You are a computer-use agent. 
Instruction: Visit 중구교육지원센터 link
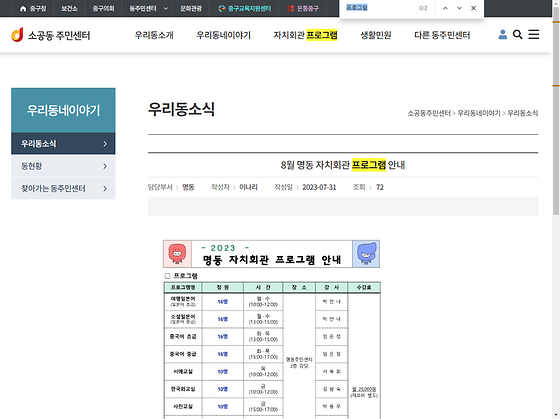[x=245, y=8]
